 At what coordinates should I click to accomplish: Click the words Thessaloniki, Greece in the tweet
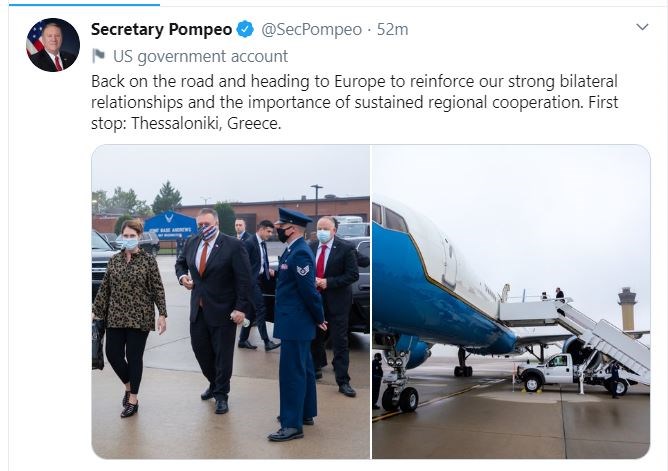click(x=206, y=123)
